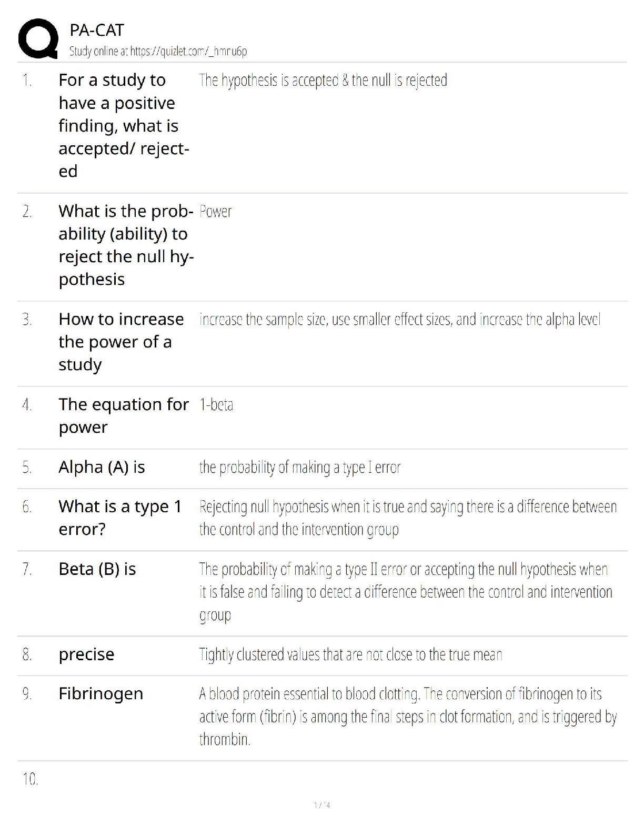644x834 pixels.
Task: Select "For a study to have" question
Action: 124,125
